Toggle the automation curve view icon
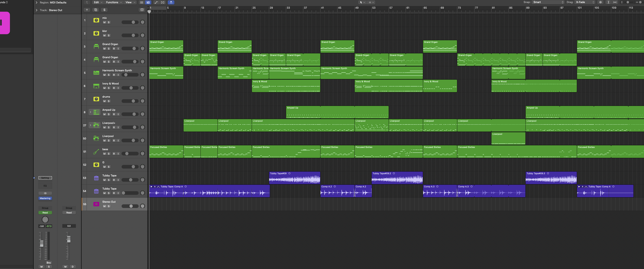The height and width of the screenshot is (269, 644). click(x=156, y=2)
